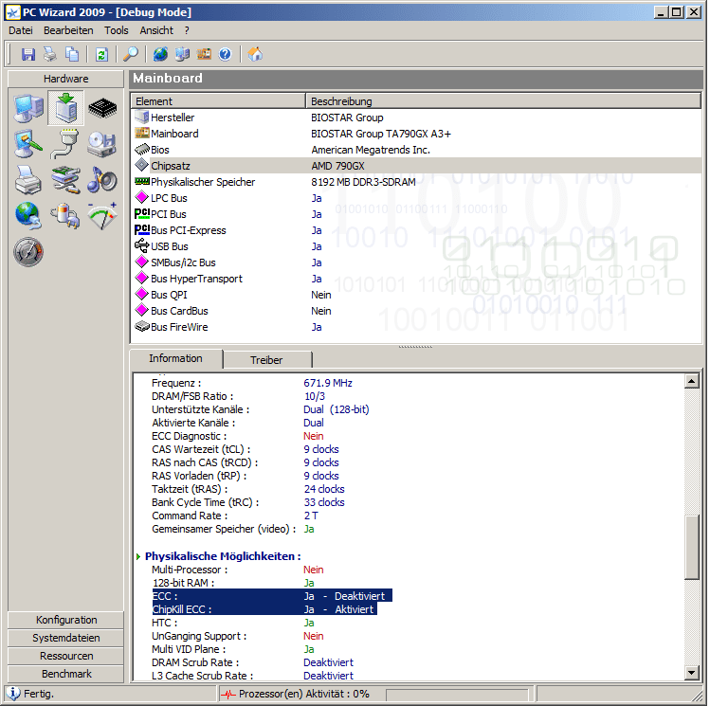Image resolution: width=728 pixels, height=706 pixels.
Task: Click the scroll down arrow in Information pane
Action: click(691, 672)
